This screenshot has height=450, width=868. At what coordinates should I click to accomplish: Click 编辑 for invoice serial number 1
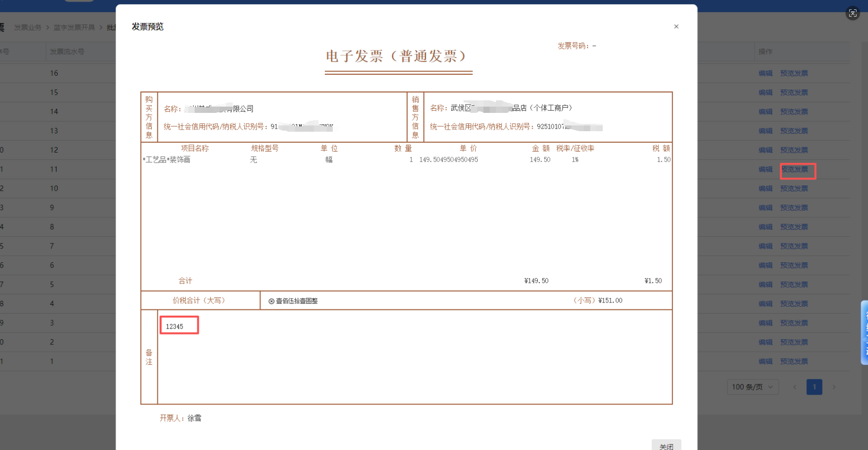click(765, 362)
